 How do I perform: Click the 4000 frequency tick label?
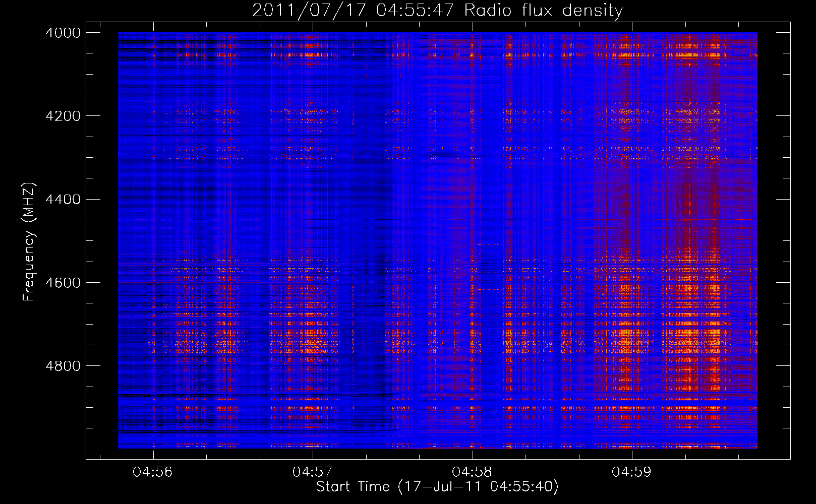coord(63,33)
